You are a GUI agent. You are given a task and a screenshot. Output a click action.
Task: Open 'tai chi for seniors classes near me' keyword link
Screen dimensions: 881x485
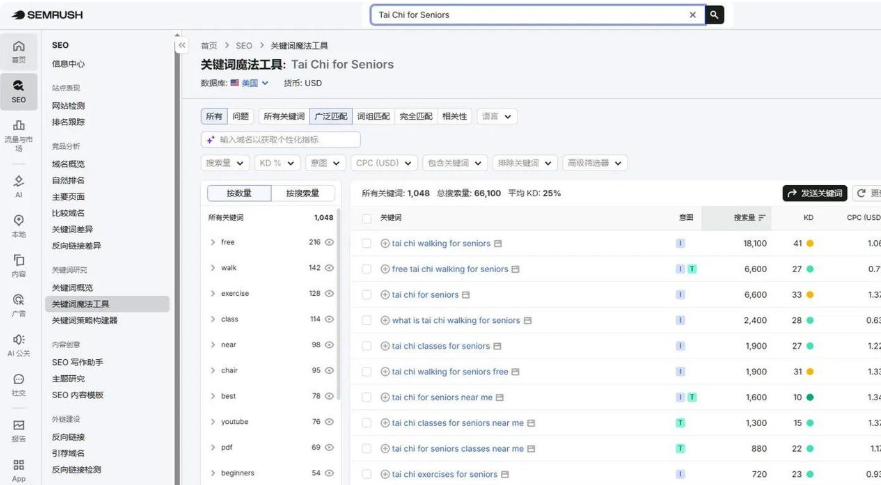click(457, 448)
